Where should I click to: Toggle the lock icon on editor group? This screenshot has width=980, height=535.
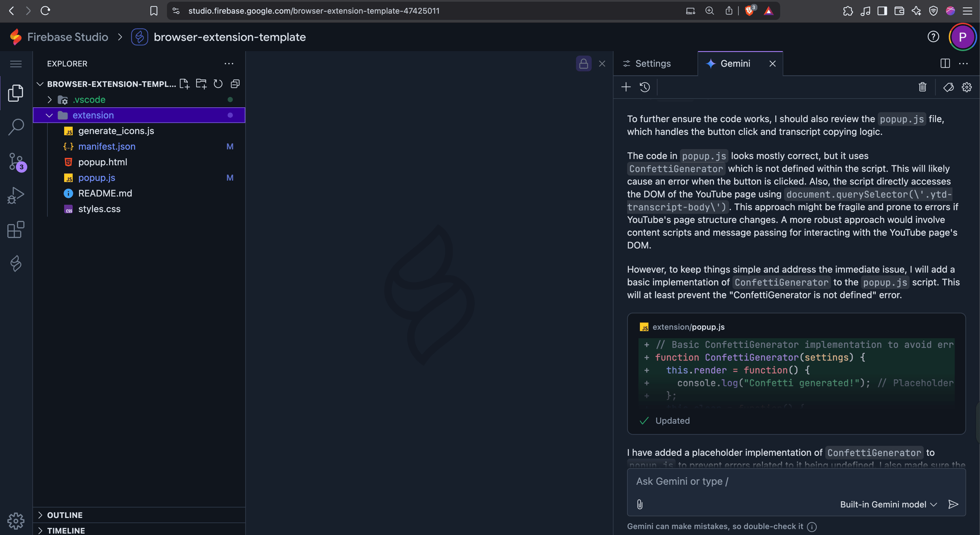pyautogui.click(x=584, y=63)
